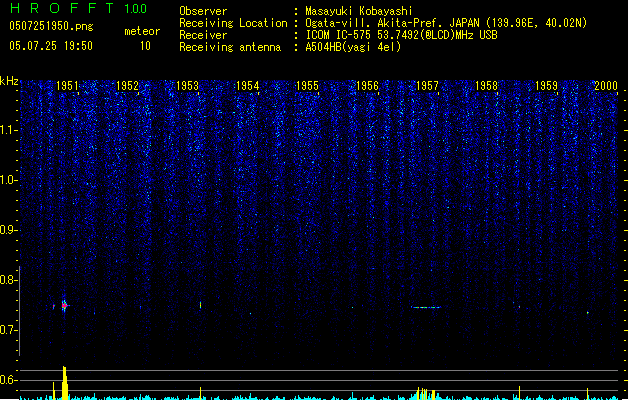629x400 pixels.
Task: Select the file name 0507251950.png
Action: [51, 26]
